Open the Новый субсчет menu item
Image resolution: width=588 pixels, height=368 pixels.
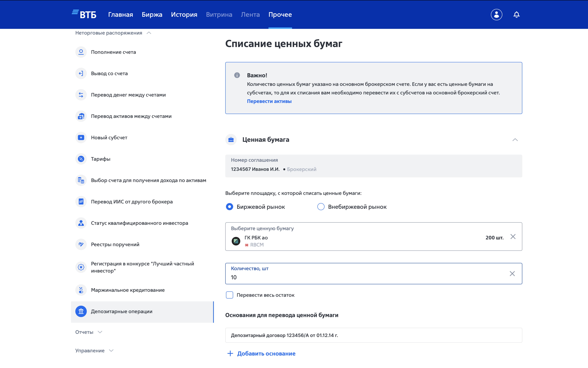(142, 138)
